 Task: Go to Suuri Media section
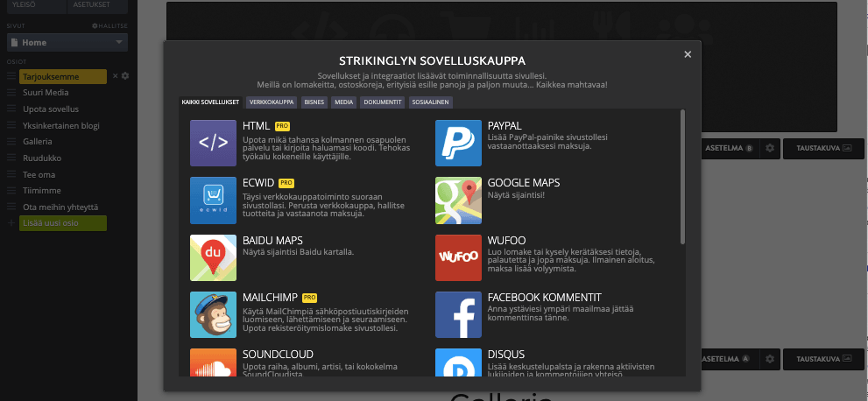point(46,92)
